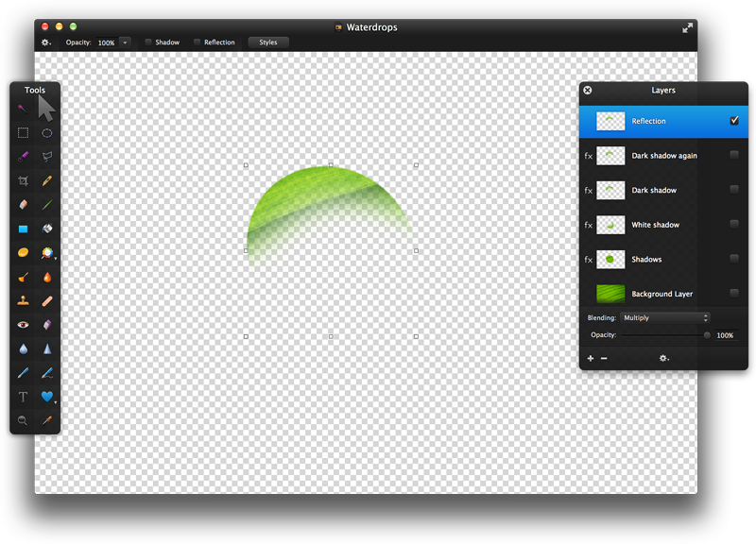Select the Clone Stamp tool

[23, 301]
